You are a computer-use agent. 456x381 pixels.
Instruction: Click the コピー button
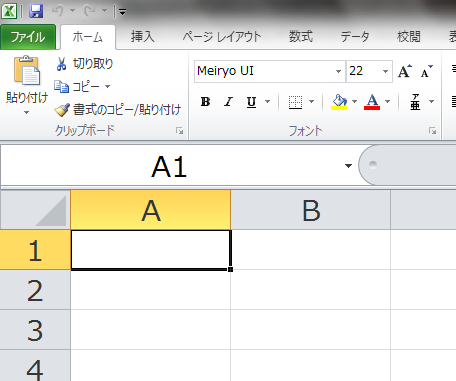pyautogui.click(x=82, y=87)
